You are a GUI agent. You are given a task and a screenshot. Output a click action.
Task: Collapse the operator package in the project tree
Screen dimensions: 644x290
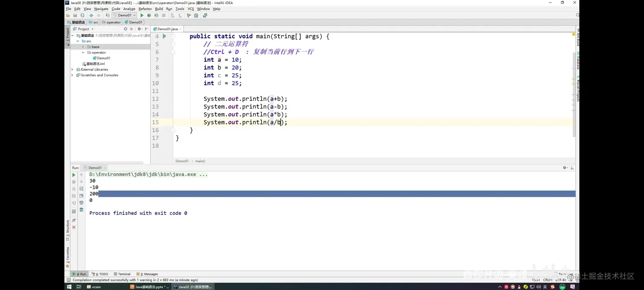[83, 52]
